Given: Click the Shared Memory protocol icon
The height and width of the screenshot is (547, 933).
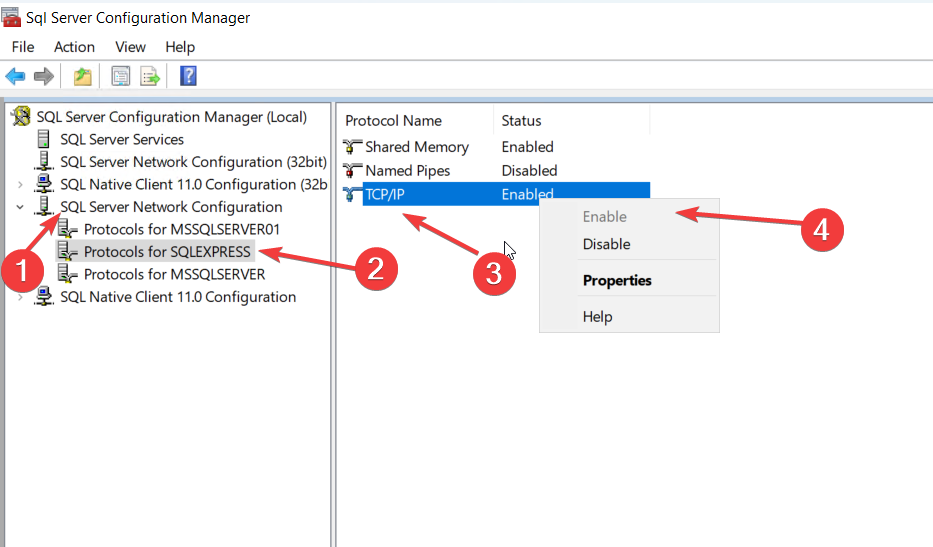Looking at the screenshot, I should click(352, 146).
